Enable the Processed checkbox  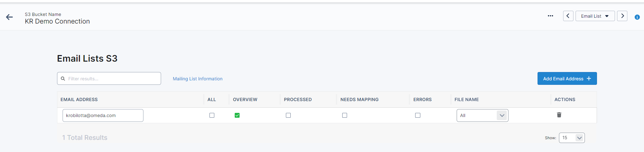288,115
